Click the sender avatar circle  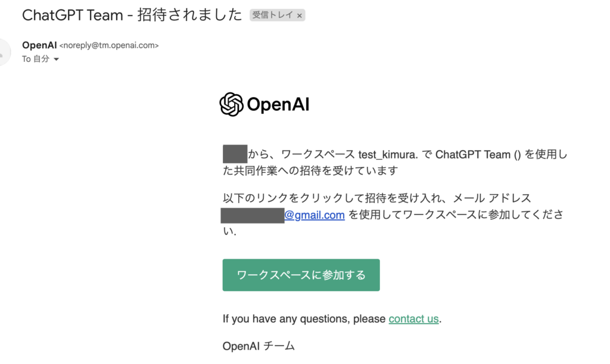(5, 52)
